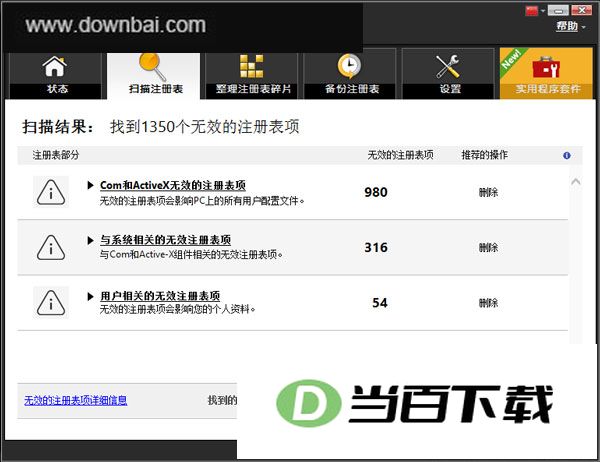Click the scroll up arrow of results list
The width and height of the screenshot is (600, 462).
tap(576, 181)
